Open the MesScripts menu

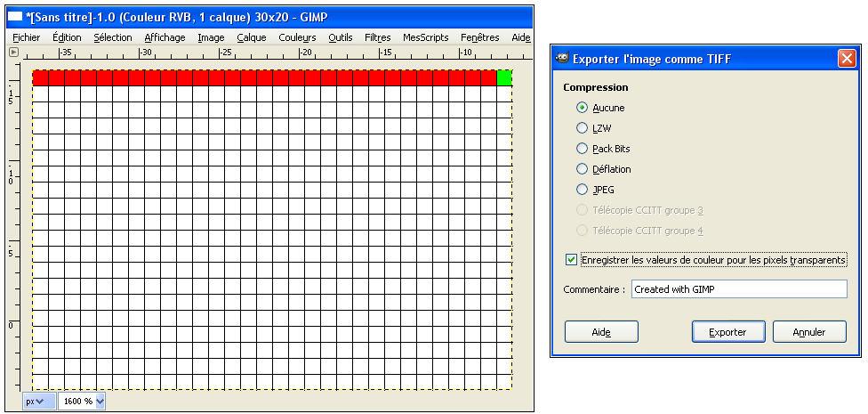pyautogui.click(x=426, y=37)
